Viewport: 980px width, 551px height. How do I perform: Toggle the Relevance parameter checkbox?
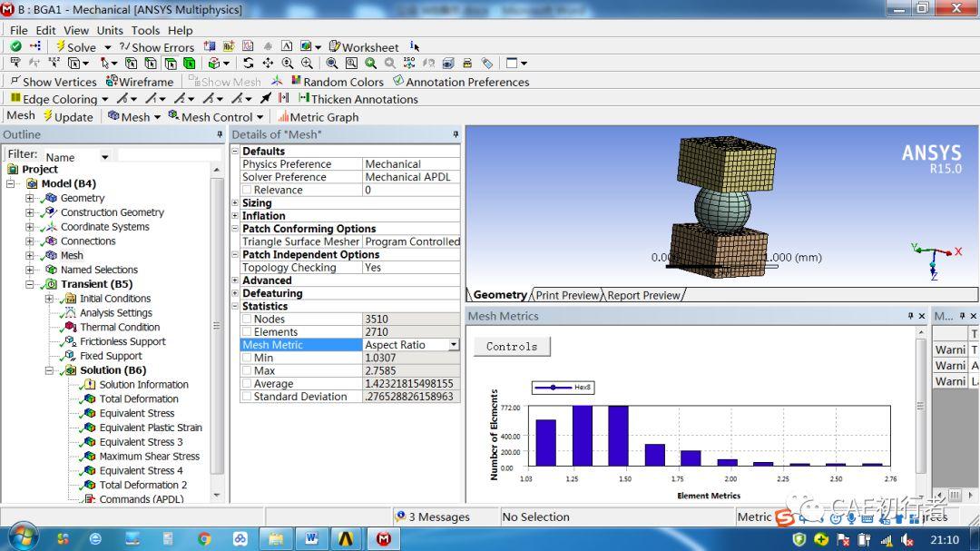coord(247,190)
